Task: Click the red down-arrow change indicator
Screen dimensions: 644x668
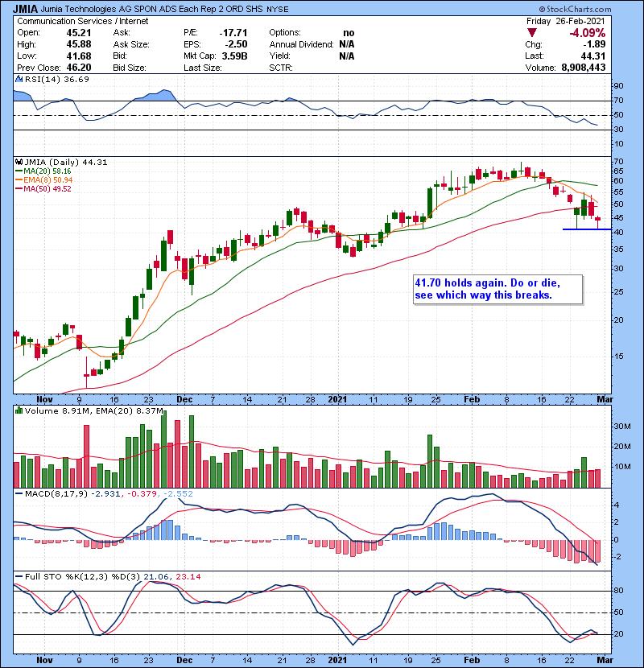Action: 532,33
